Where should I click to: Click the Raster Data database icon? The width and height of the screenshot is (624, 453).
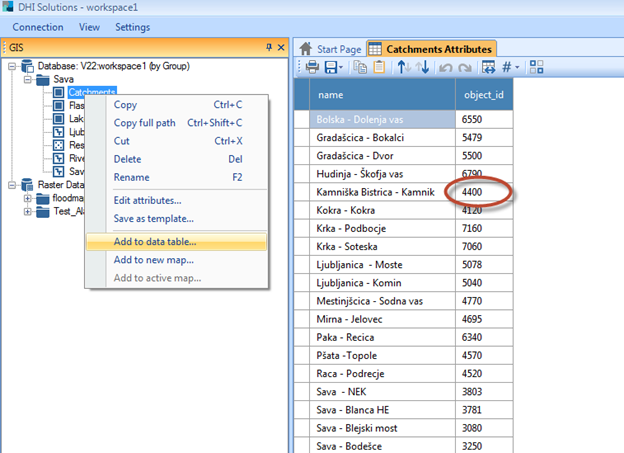coord(27,185)
